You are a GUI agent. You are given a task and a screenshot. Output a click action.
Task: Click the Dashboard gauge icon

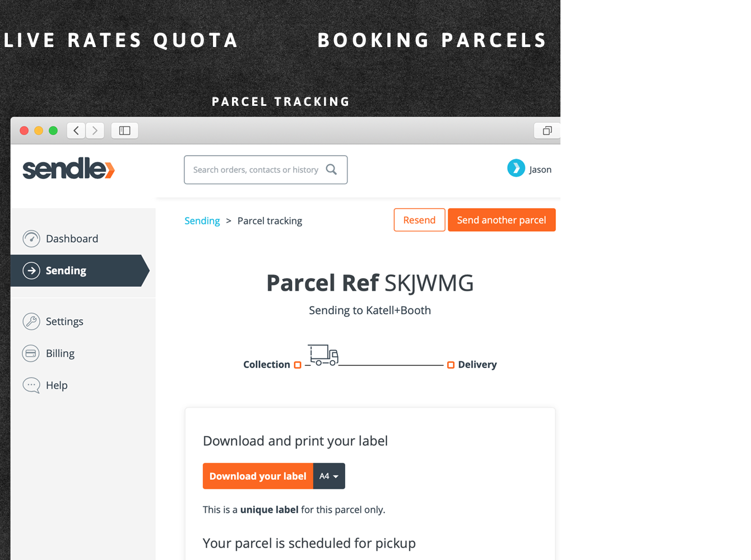(31, 239)
